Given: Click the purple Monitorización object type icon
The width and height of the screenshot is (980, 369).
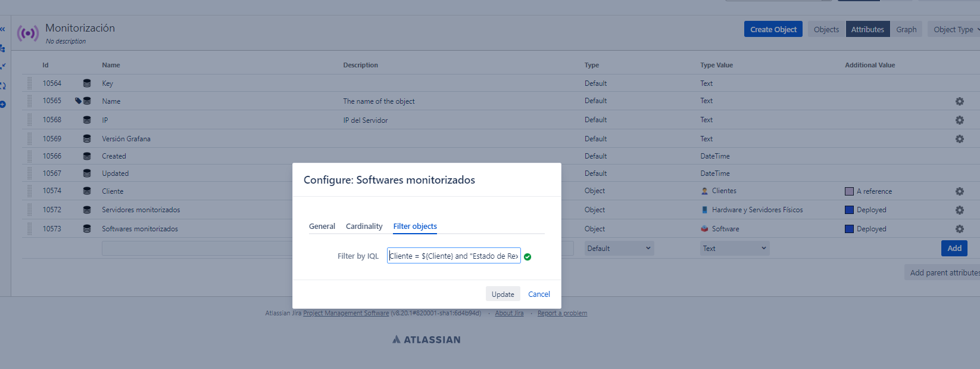Looking at the screenshot, I should 28,33.
